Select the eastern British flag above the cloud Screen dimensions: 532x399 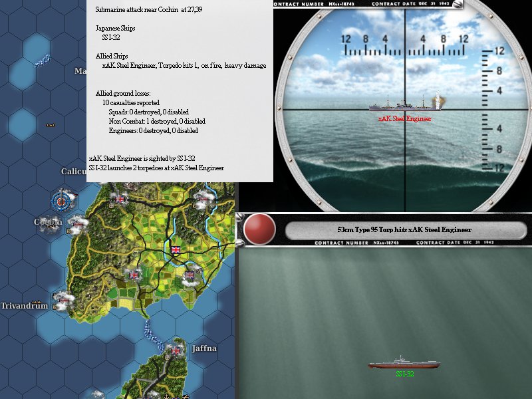190,275
